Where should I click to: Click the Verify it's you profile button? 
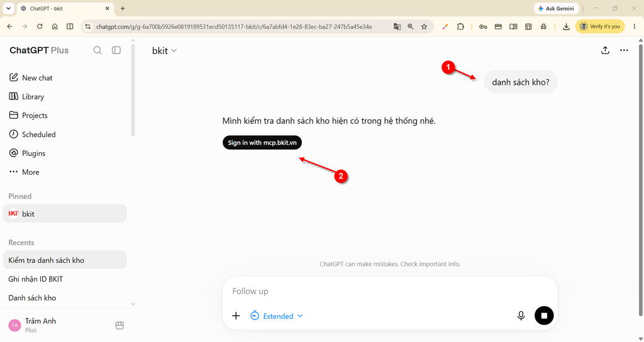click(x=599, y=26)
